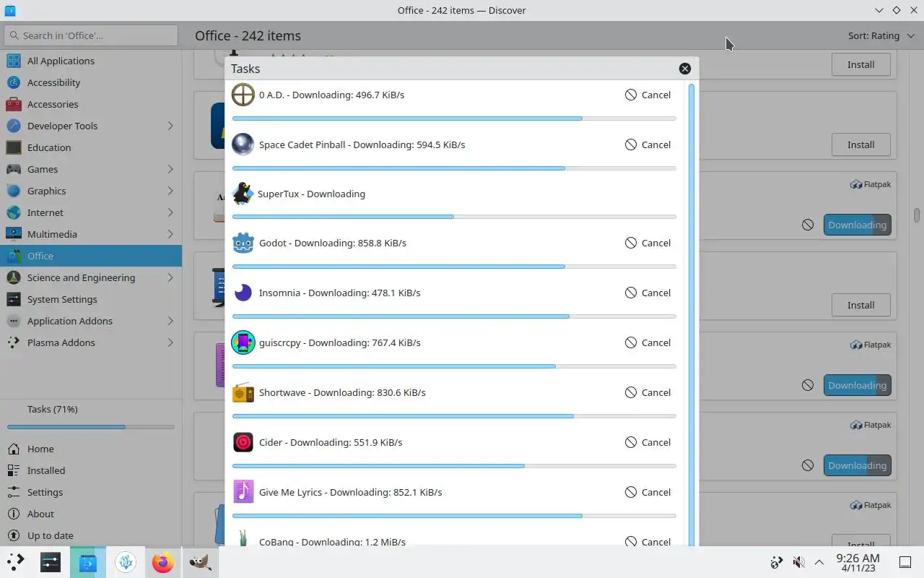Image resolution: width=924 pixels, height=578 pixels.
Task: Expand Multimedia subcategories
Action: coord(170,234)
